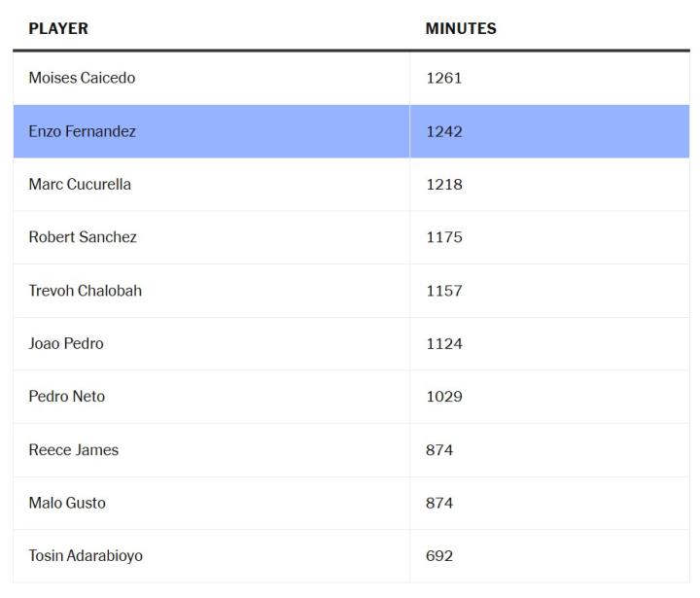
Task: Click on Robert Sanchez's name
Action: click(x=83, y=237)
